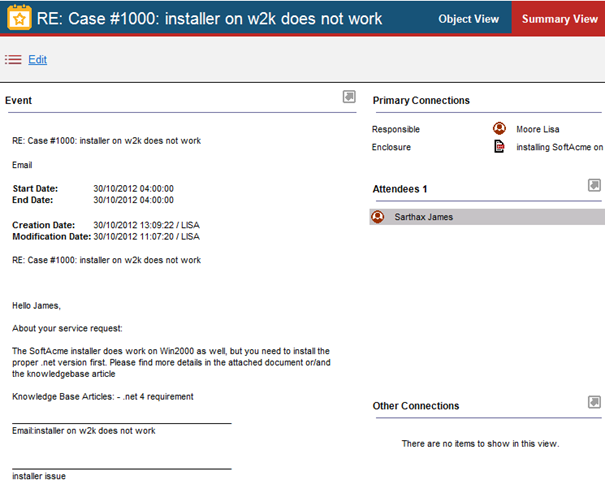The image size is (605, 489).
Task: Switch to Summary View tab
Action: tap(559, 19)
